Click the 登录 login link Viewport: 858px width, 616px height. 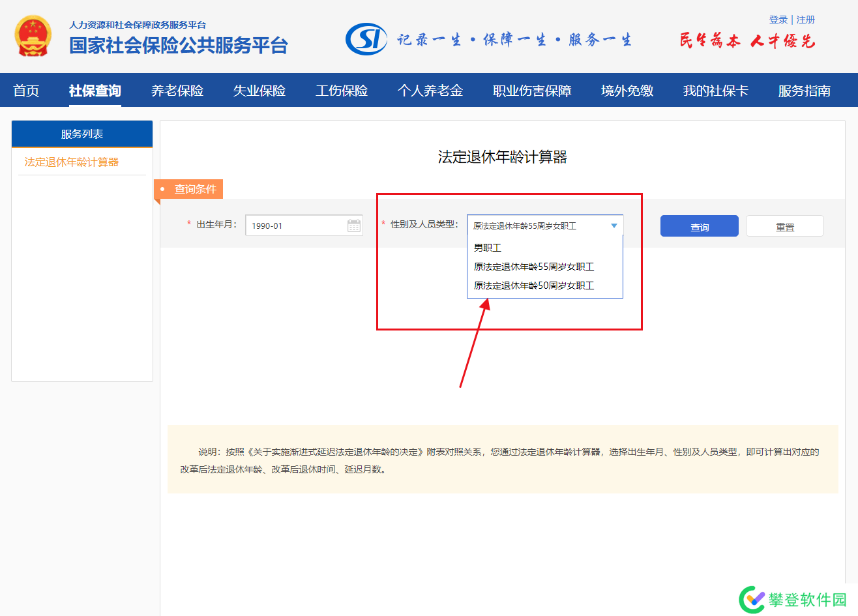pyautogui.click(x=778, y=20)
